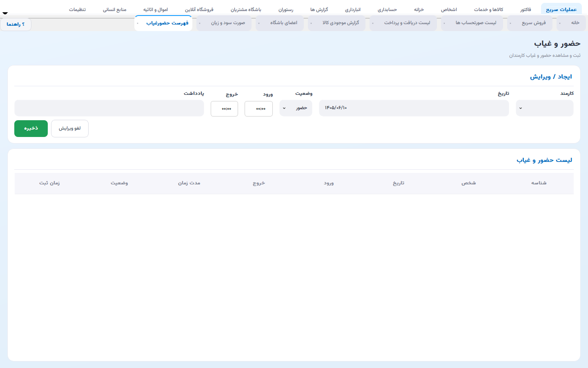Set the خروج exit time field
Screen dimensions: 588x368
(224, 109)
